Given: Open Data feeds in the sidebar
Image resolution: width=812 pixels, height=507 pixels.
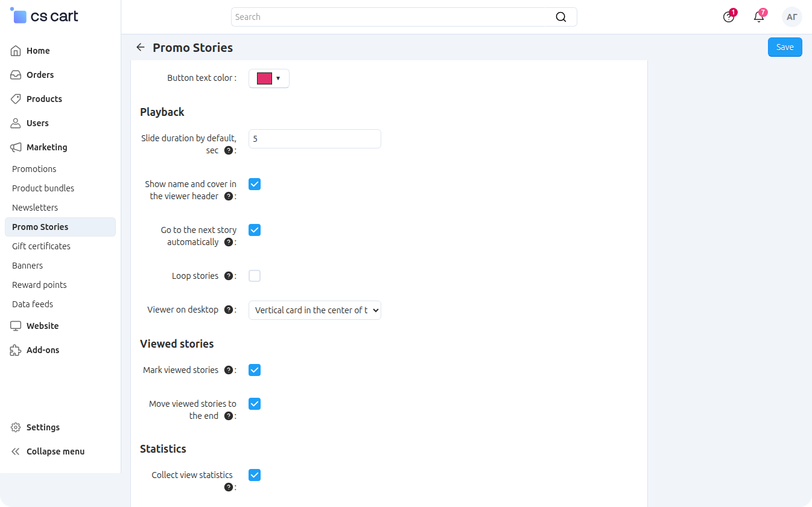Looking at the screenshot, I should [33, 304].
